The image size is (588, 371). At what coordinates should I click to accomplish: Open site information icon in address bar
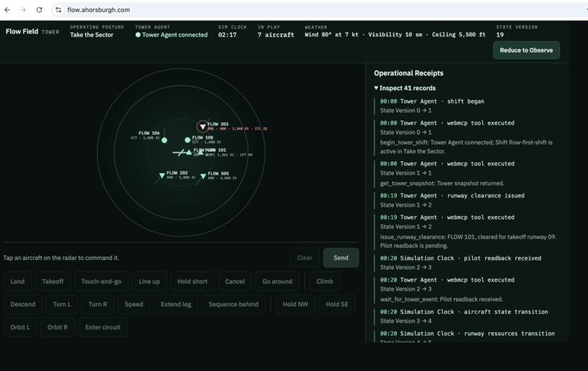coord(58,9)
